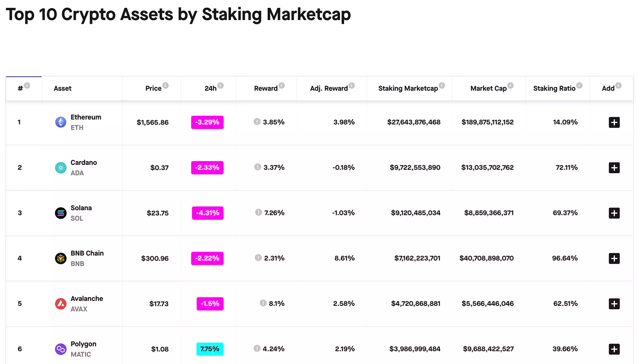Click info icon beside Ethereum's 3.85% reward
The height and width of the screenshot is (364, 637).
[x=257, y=122]
